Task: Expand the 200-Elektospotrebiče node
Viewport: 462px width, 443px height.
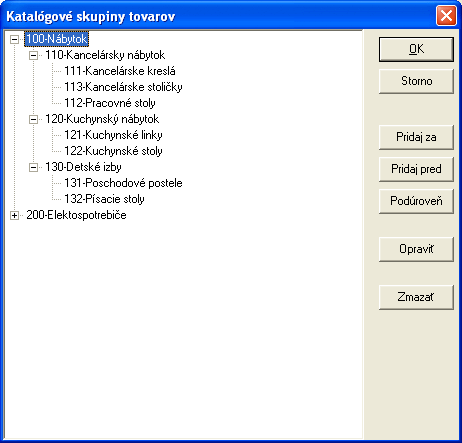Action: point(14,215)
